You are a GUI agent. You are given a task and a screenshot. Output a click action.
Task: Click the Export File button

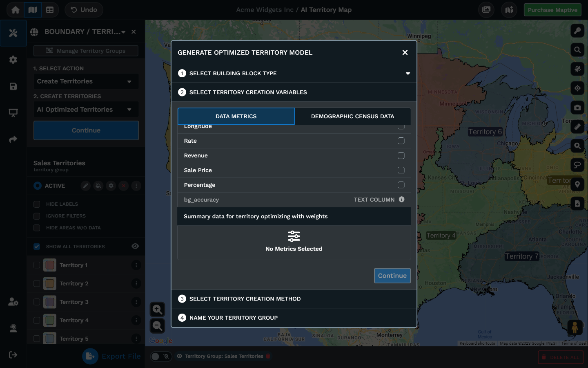(x=111, y=356)
